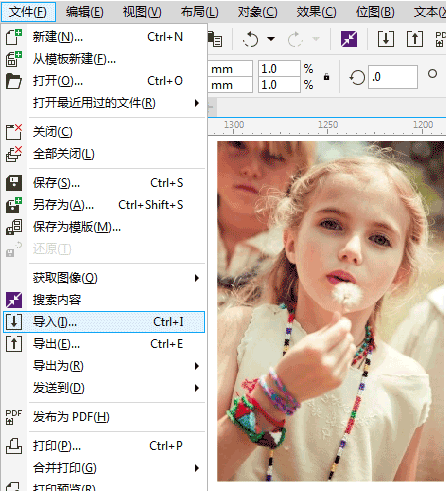Open the redo history dropdown arrow
446x491 pixels.
click(315, 39)
